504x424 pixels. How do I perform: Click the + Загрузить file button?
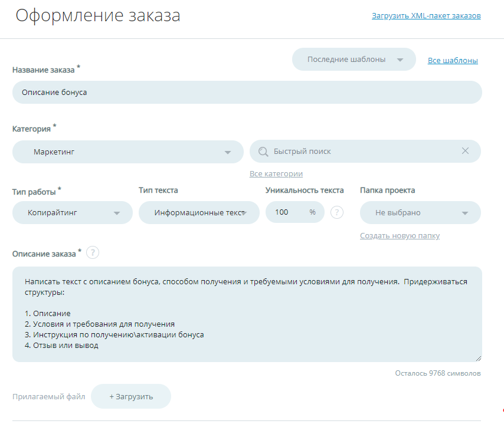[x=131, y=396]
